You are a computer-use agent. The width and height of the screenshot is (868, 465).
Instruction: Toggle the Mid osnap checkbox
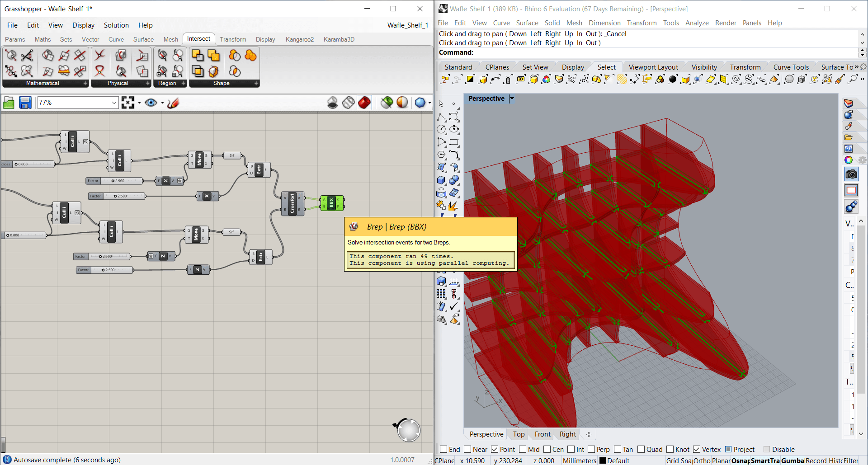pyautogui.click(x=523, y=449)
